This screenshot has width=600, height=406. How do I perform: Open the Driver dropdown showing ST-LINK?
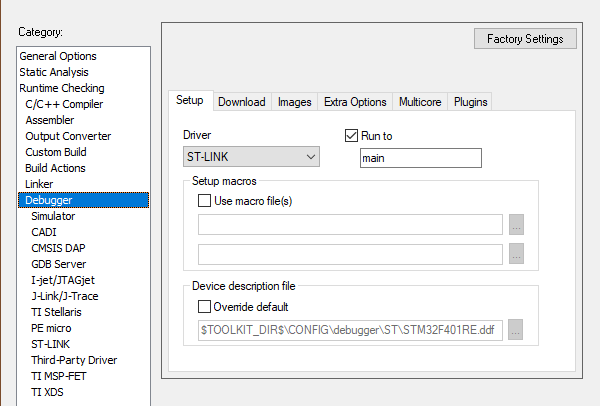pyautogui.click(x=250, y=157)
